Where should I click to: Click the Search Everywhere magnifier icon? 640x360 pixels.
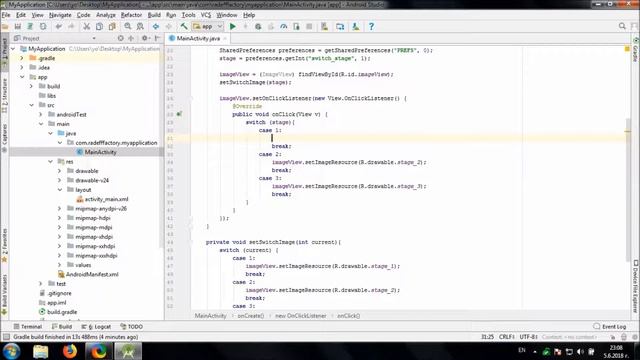pyautogui.click(x=622, y=26)
